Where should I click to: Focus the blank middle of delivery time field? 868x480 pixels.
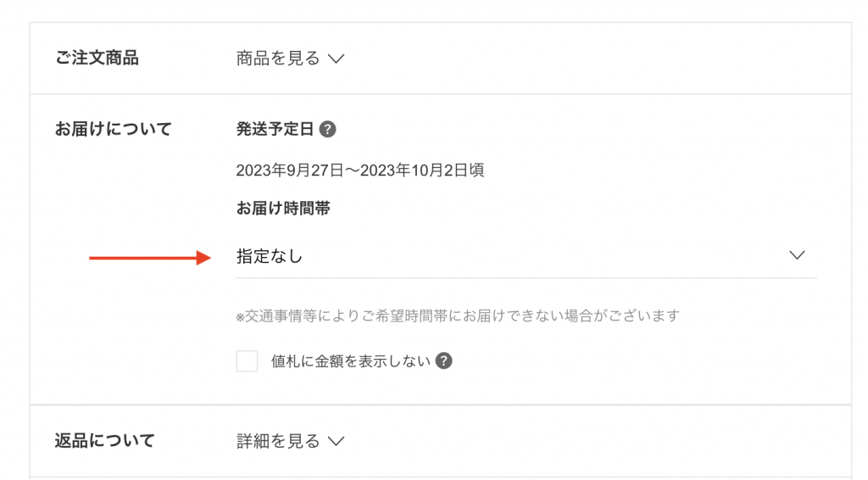542,256
